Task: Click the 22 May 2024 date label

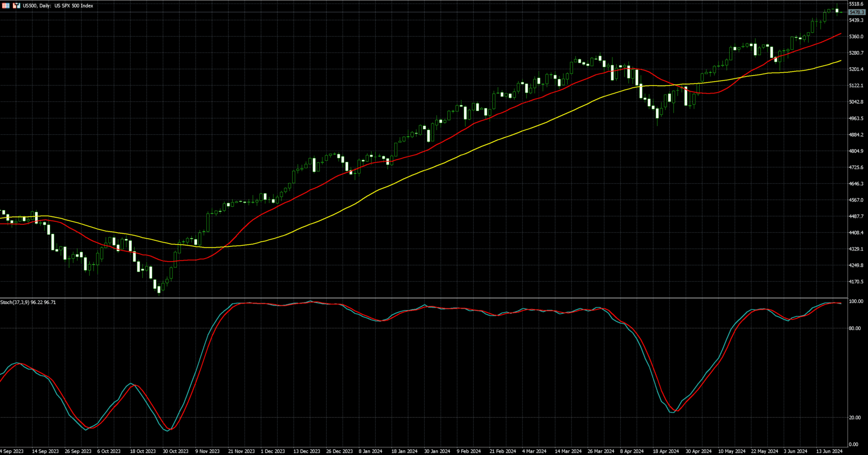Action: point(764,451)
